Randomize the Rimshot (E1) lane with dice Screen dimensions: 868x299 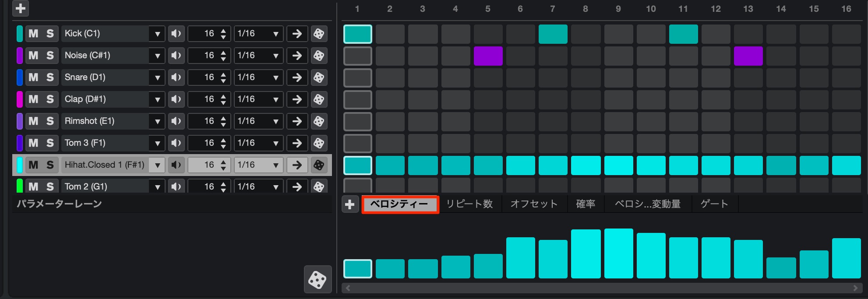pyautogui.click(x=319, y=121)
